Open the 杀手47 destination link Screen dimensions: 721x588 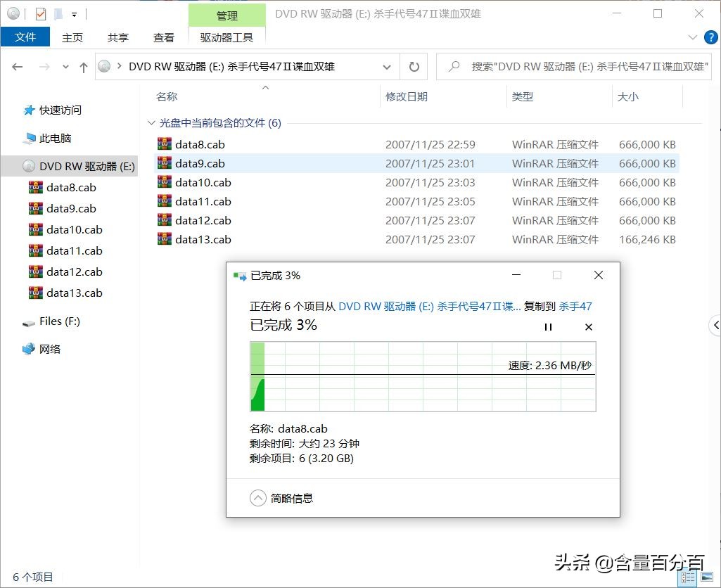(575, 307)
